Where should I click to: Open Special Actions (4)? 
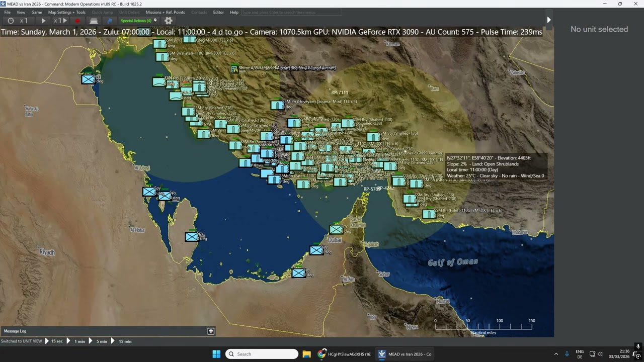coord(136,21)
